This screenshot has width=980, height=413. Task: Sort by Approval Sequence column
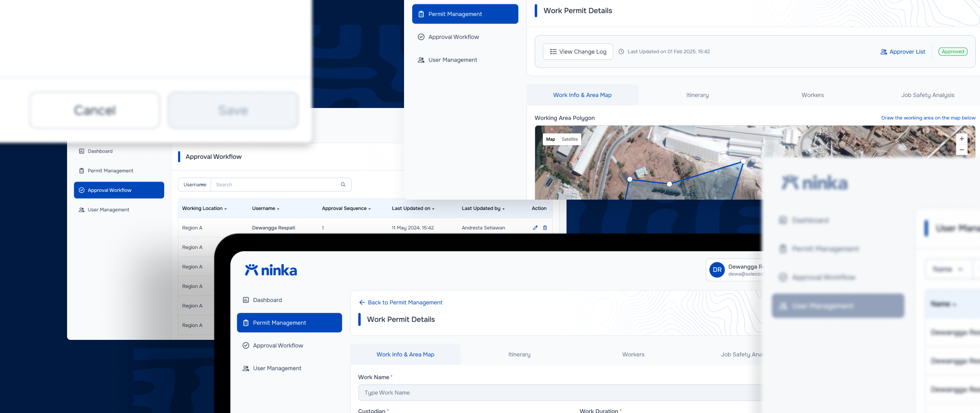pyautogui.click(x=346, y=209)
